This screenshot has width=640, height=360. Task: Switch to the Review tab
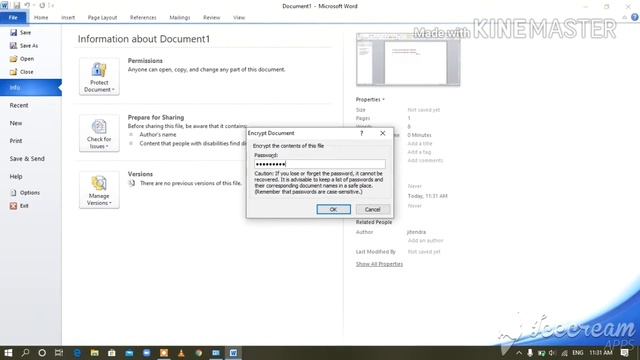211,18
